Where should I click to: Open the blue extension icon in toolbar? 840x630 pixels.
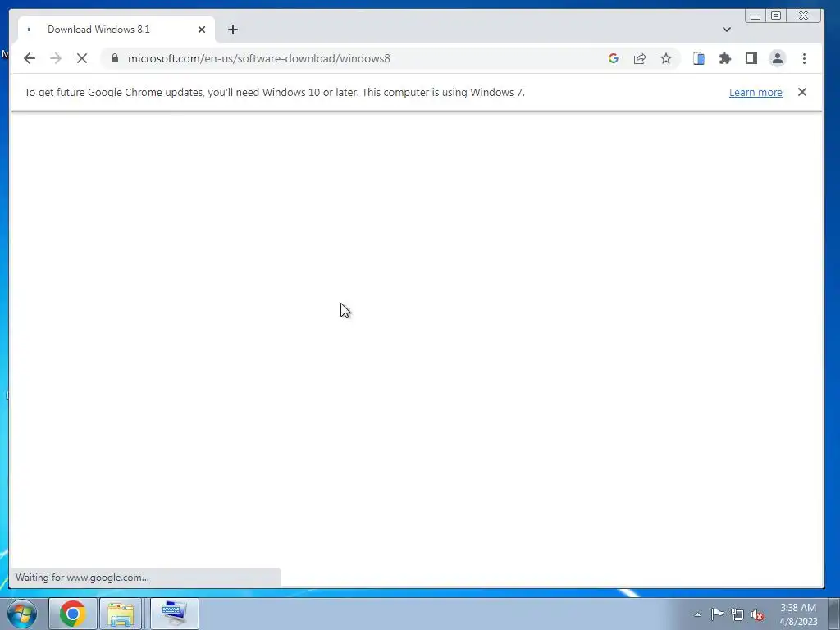point(699,58)
